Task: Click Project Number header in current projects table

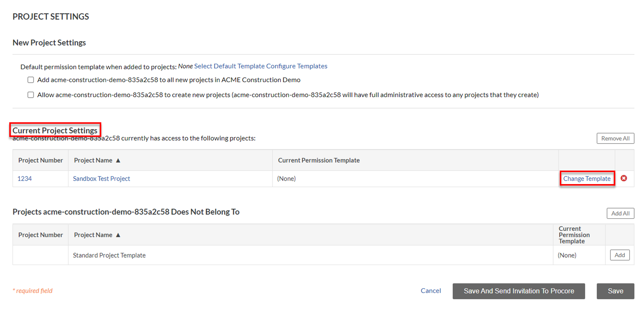Action: (41, 160)
